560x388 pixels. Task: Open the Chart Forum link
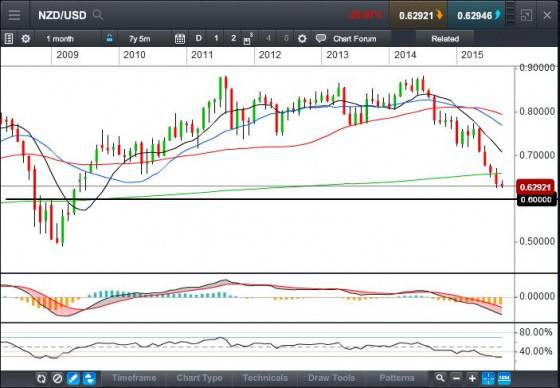pos(354,39)
